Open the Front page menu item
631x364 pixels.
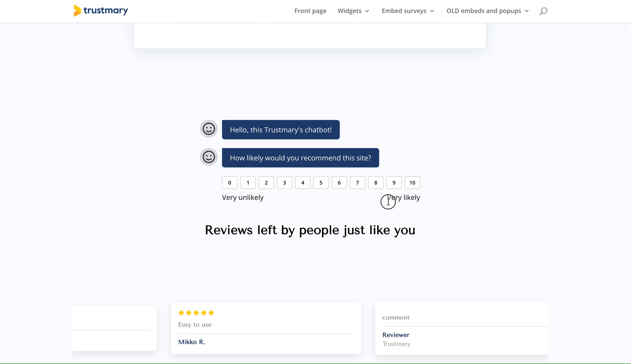[x=311, y=11]
